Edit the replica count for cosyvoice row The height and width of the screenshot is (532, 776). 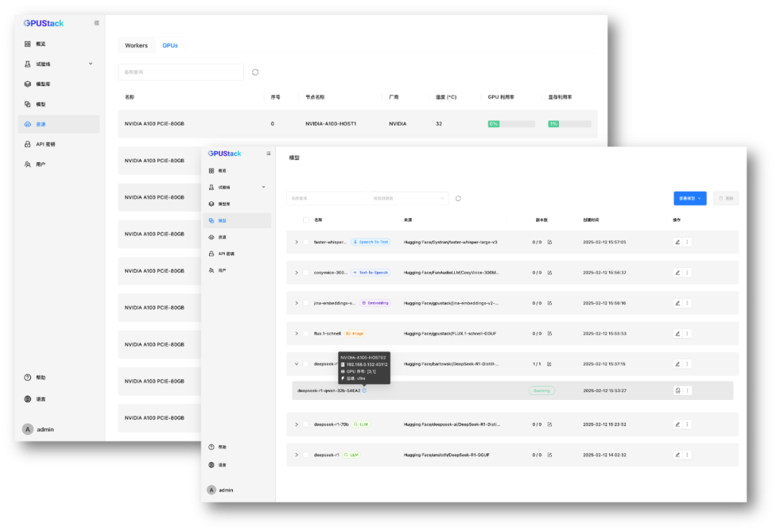(550, 272)
